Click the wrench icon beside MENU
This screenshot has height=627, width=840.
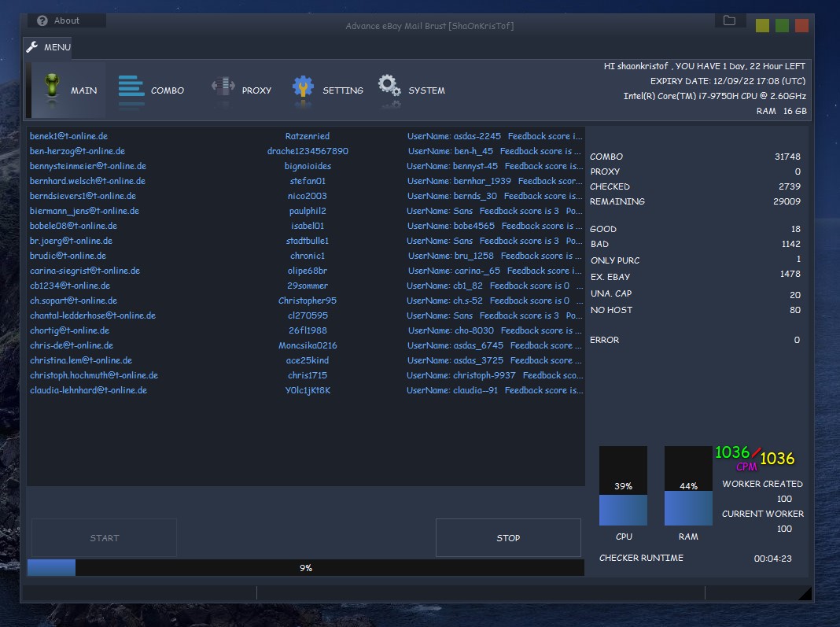tap(32, 47)
